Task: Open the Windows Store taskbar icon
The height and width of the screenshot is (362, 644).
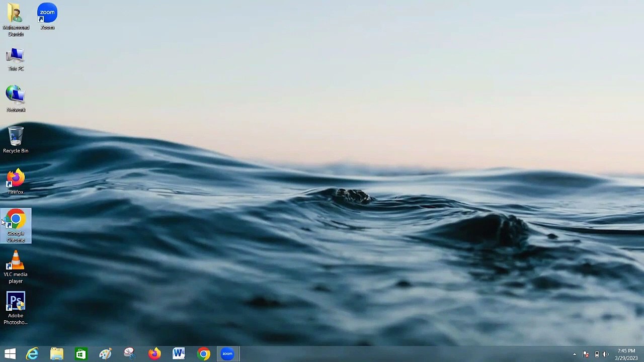Action: click(80, 354)
